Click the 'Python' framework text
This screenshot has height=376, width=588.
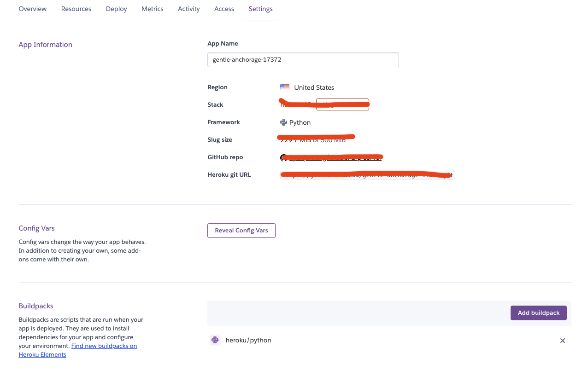point(300,122)
